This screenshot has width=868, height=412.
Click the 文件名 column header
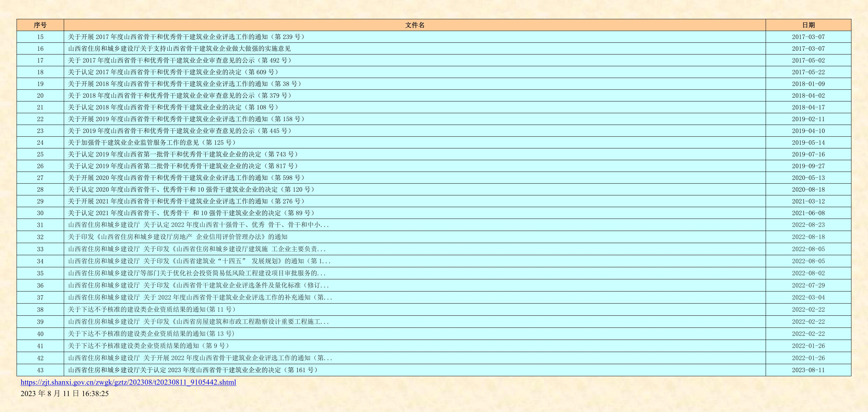(414, 25)
